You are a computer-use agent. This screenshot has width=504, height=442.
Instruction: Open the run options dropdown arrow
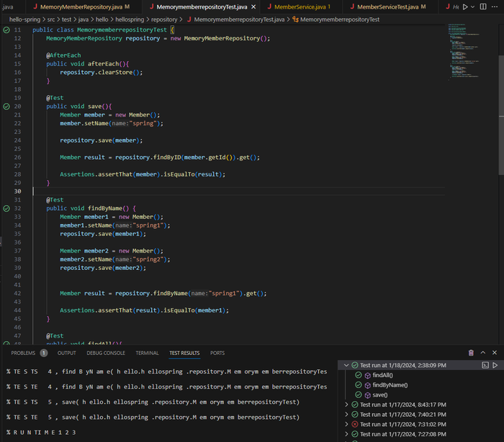click(473, 6)
